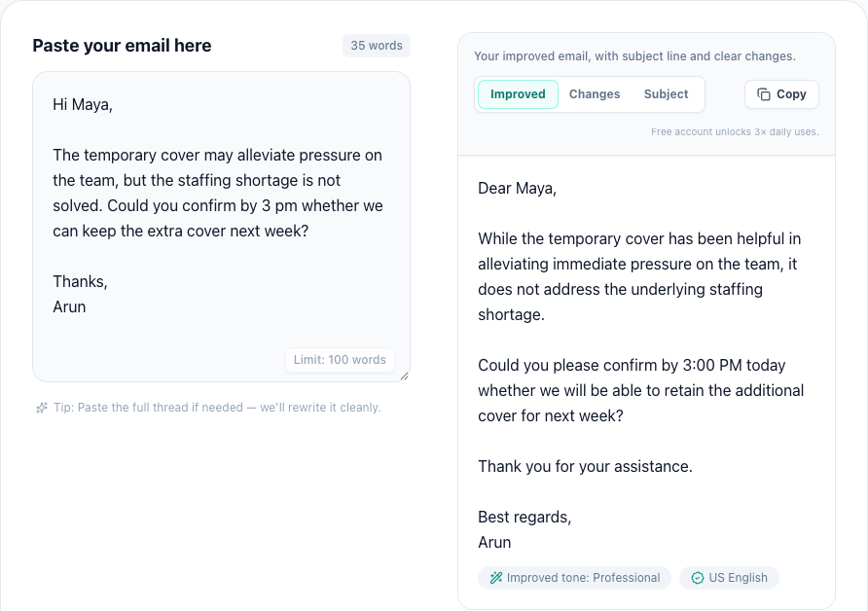Click the 35 words counter badge
868x611 pixels.
[x=377, y=46]
